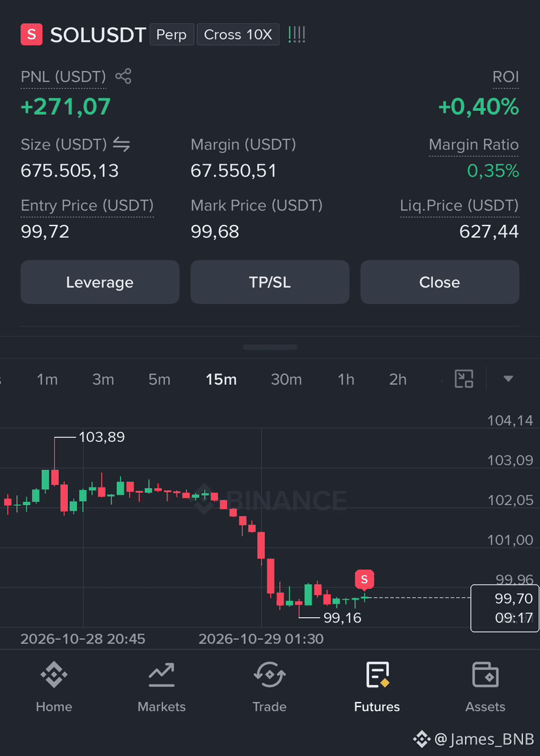Swap size unit with the arrows icon
Image resolution: width=540 pixels, height=756 pixels.
121,144
